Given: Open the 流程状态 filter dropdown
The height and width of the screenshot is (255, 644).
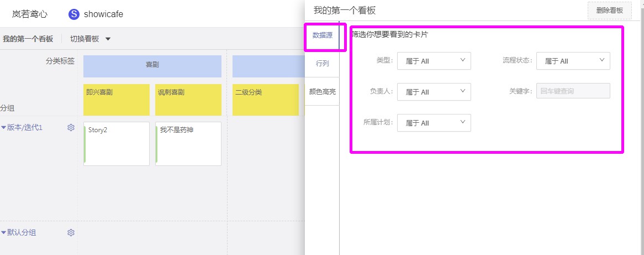Looking at the screenshot, I should coord(573,61).
